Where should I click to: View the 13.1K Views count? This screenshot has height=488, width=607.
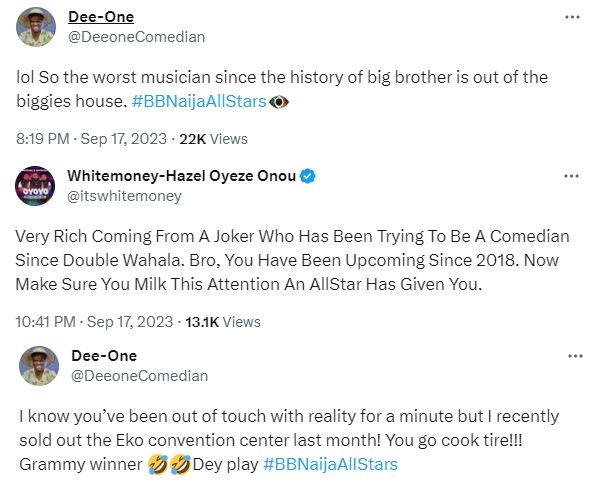click(x=222, y=322)
